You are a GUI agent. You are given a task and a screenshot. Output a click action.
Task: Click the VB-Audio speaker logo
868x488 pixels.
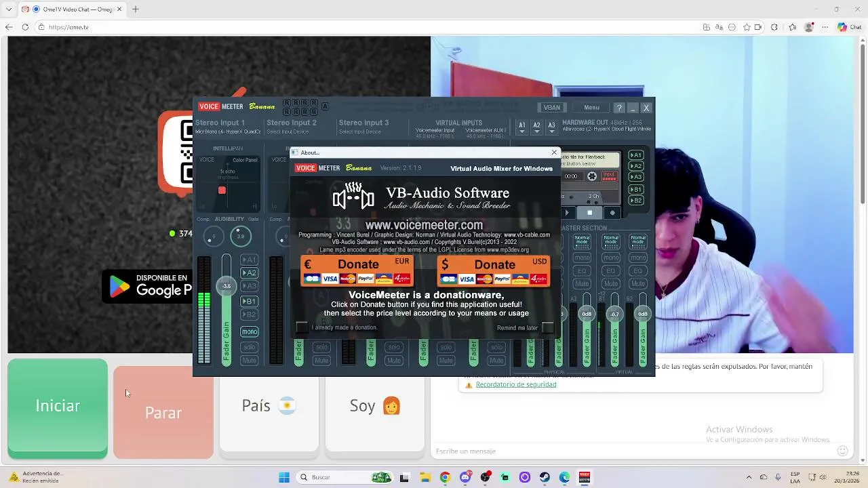click(x=353, y=197)
